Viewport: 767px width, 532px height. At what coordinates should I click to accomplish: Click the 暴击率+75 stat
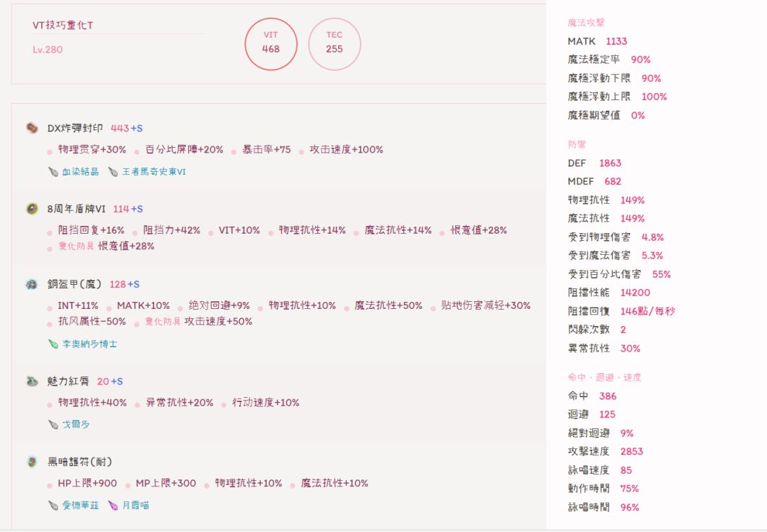coord(266,149)
